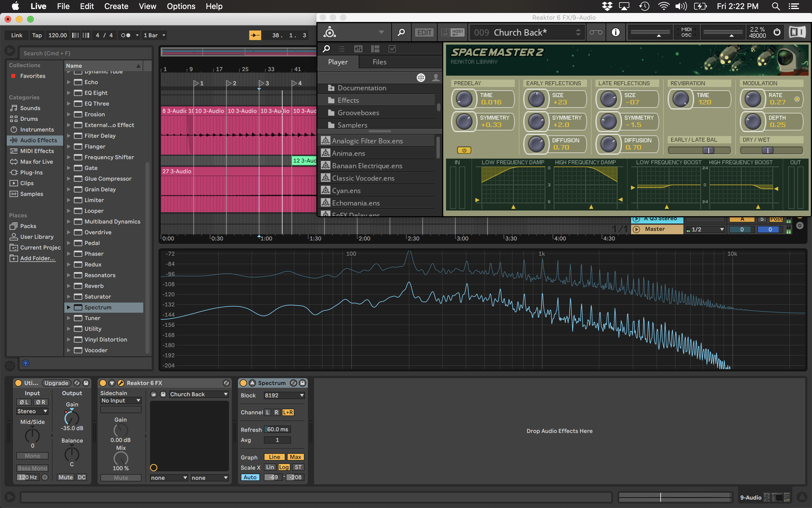
Task: Open Max for Live category
Action: click(37, 162)
